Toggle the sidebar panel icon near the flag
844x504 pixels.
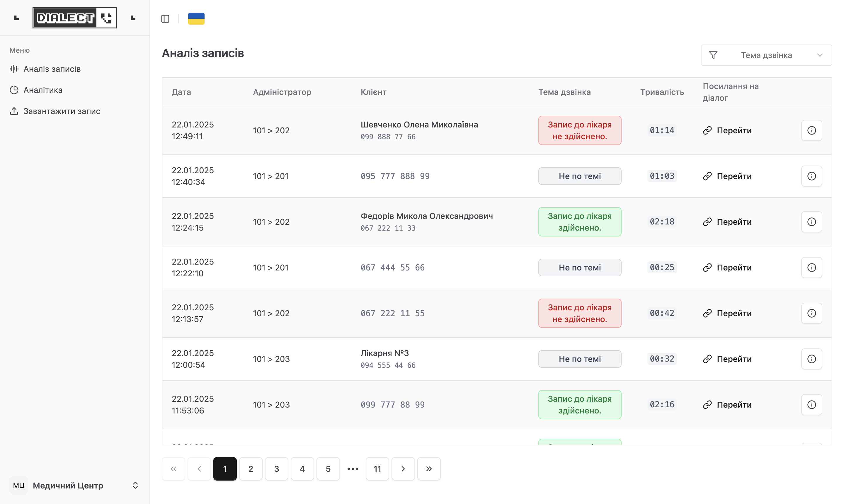pos(165,18)
